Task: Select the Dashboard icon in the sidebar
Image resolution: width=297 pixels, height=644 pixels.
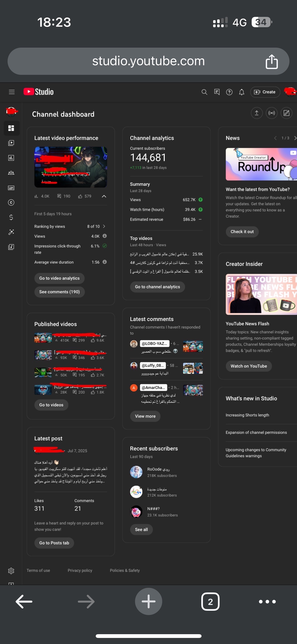Action: (x=11, y=128)
